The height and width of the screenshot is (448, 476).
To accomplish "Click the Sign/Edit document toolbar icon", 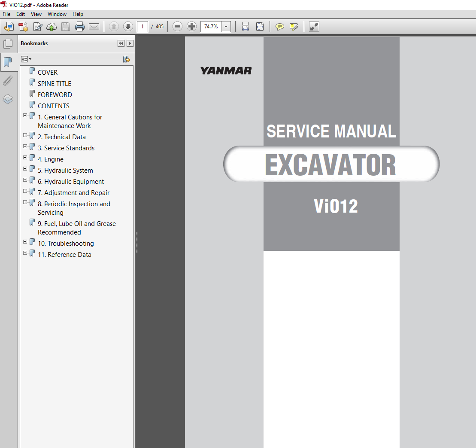I will click(38, 27).
